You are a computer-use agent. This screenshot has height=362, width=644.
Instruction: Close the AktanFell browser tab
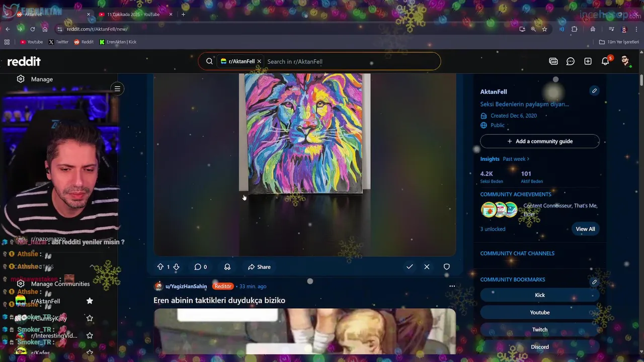tap(89, 14)
